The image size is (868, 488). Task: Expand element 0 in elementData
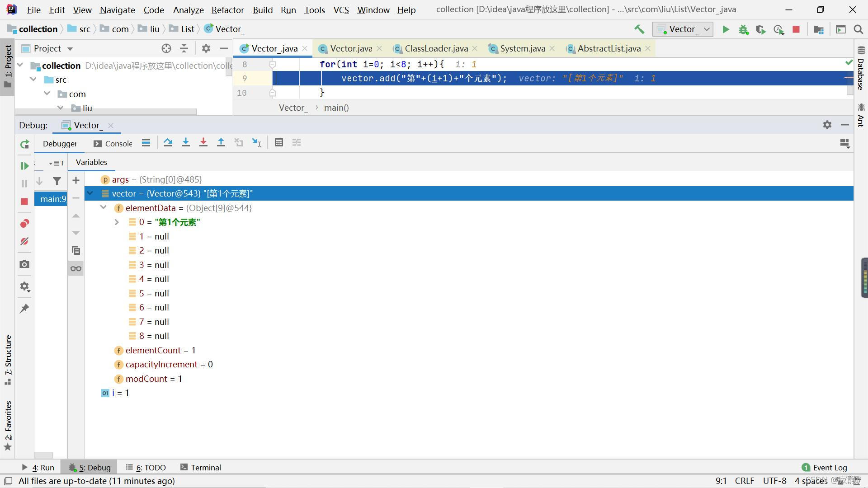117,222
